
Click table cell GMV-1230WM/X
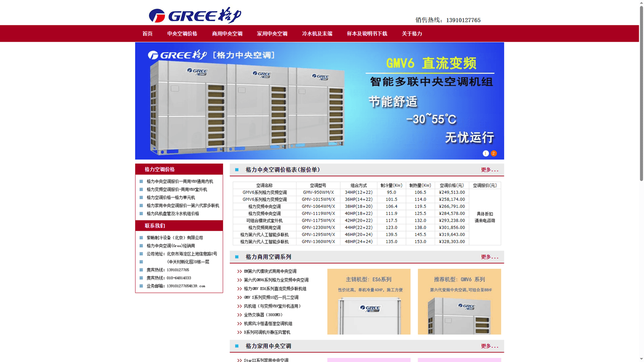pos(318,227)
